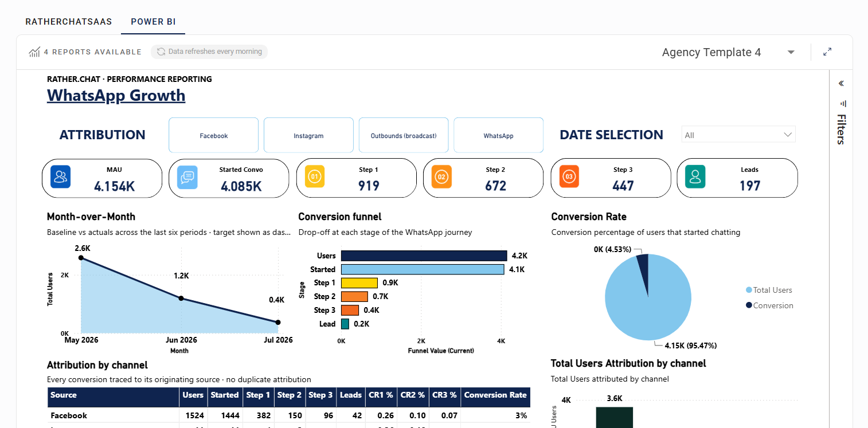Click the Step 1 yellow 01 icon
This screenshot has width=868, height=428.
coord(314,177)
